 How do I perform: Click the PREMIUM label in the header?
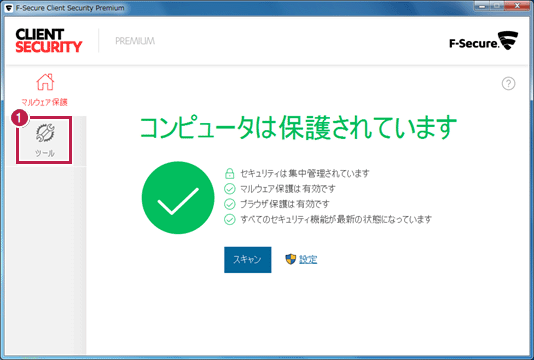[x=135, y=41]
